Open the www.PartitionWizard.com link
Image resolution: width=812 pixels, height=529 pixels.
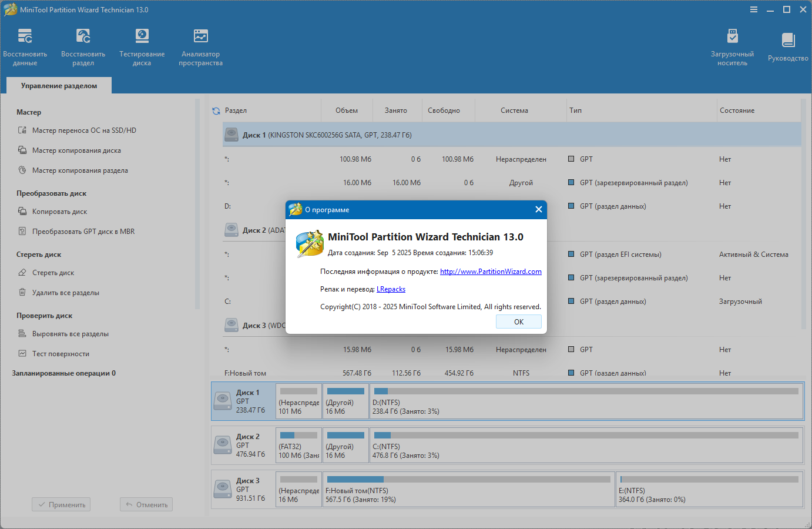pos(491,272)
